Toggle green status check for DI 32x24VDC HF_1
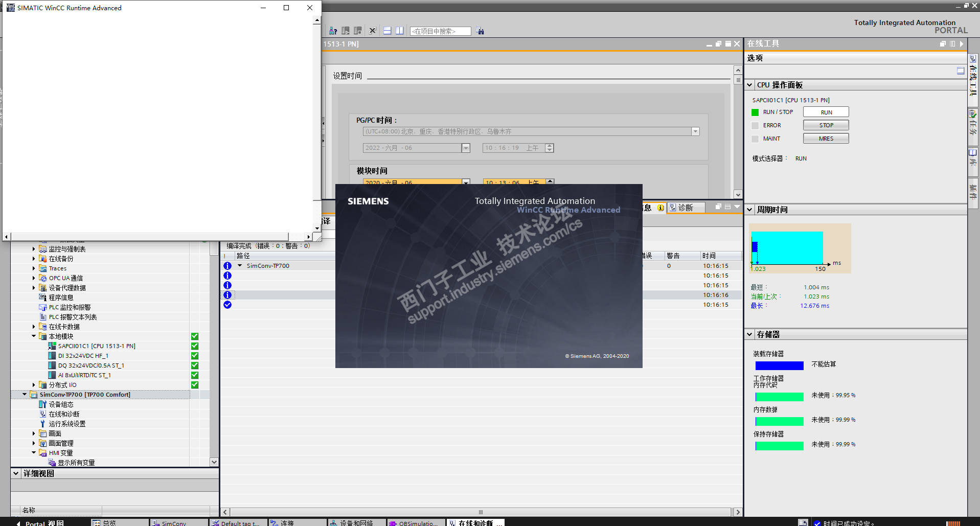The width and height of the screenshot is (980, 526). click(x=195, y=356)
